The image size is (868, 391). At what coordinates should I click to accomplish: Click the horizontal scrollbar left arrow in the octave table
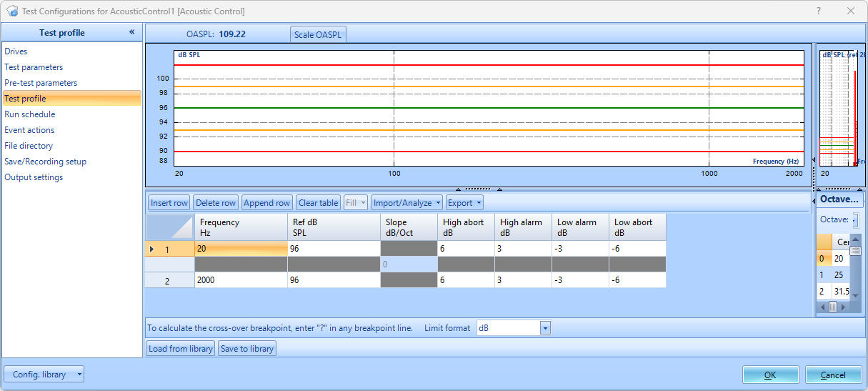822,307
